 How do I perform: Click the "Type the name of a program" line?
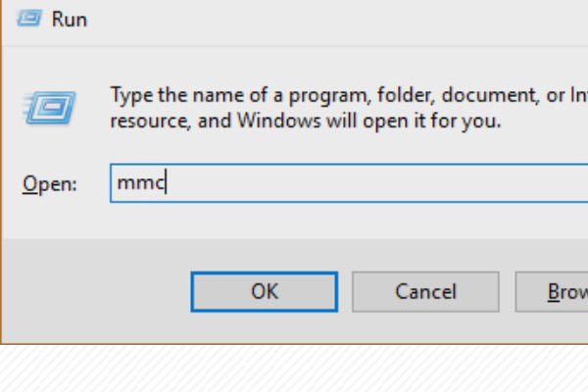[x=239, y=95]
